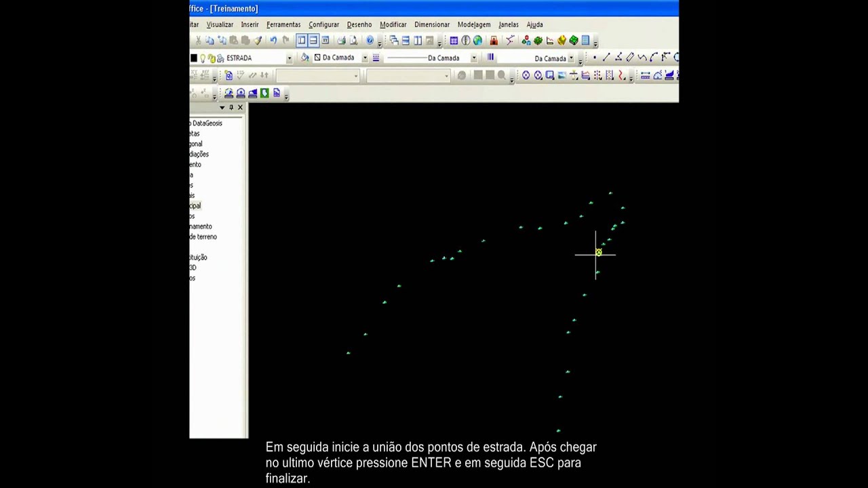Click the paintbrush match-properties icon
Screen dimensions: 868x488
[x=258, y=40]
